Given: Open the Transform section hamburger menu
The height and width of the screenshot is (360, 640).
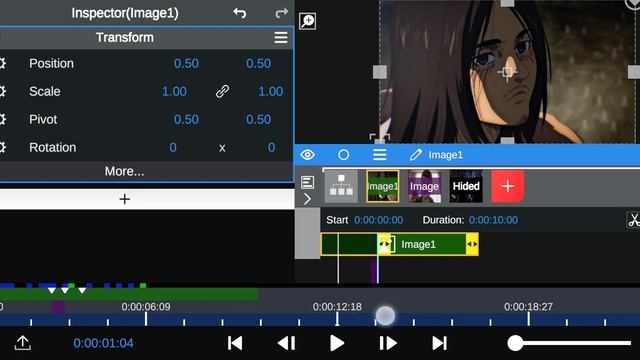Looking at the screenshot, I should 281,38.
